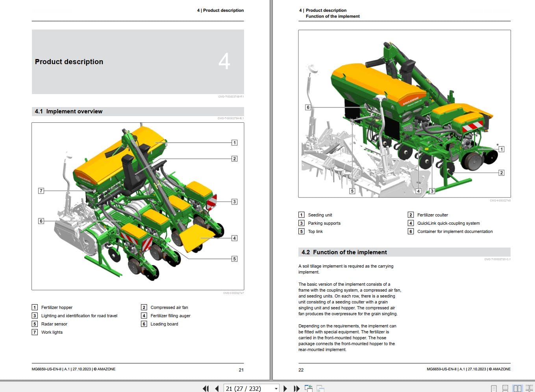Click the page number 21 in the footer
The image size is (535, 392).
point(241,370)
